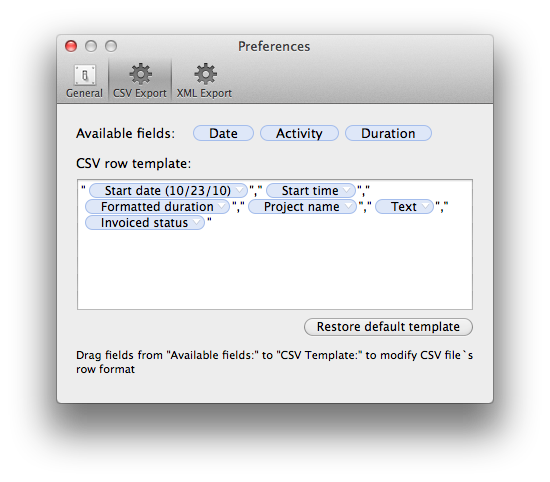This screenshot has width=550, height=482.
Task: Click the red close window button
Action: (71, 46)
